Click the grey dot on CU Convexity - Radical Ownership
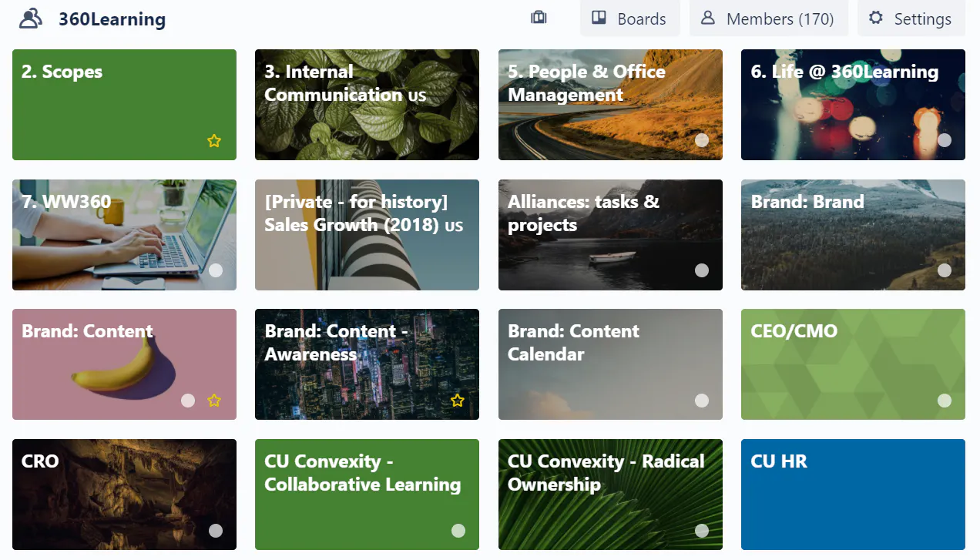 (x=702, y=531)
